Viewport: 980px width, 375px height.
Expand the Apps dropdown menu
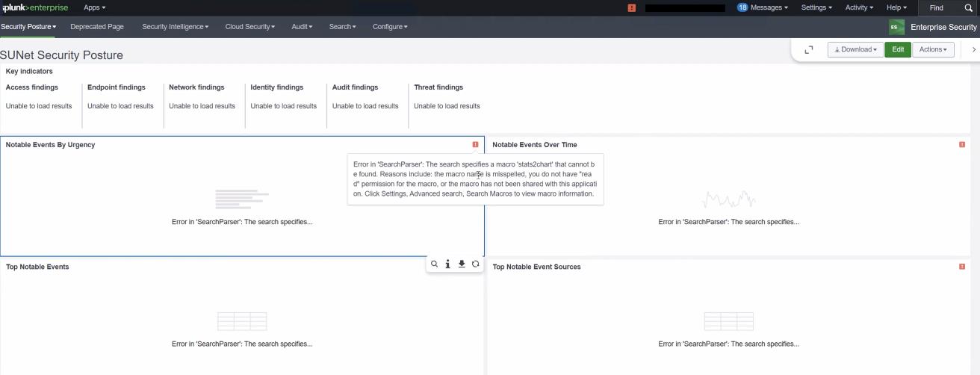94,7
